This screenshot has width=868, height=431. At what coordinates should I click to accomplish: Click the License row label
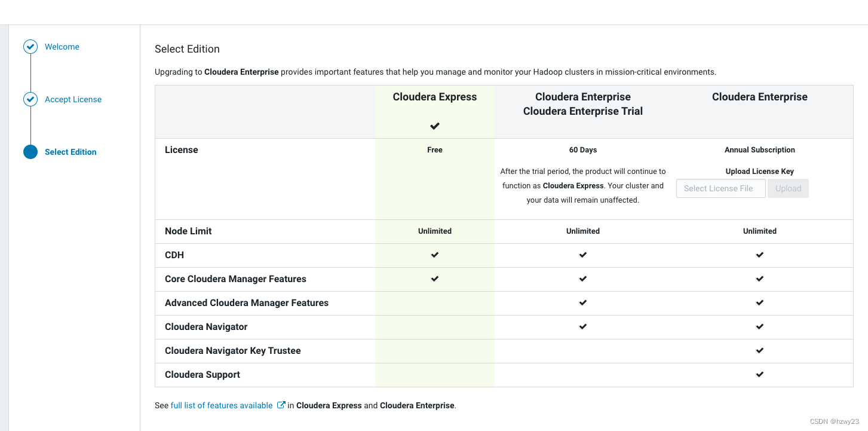coord(181,150)
